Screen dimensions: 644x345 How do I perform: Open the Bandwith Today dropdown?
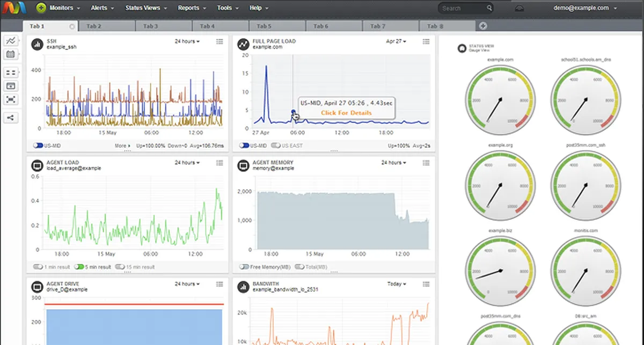point(397,284)
